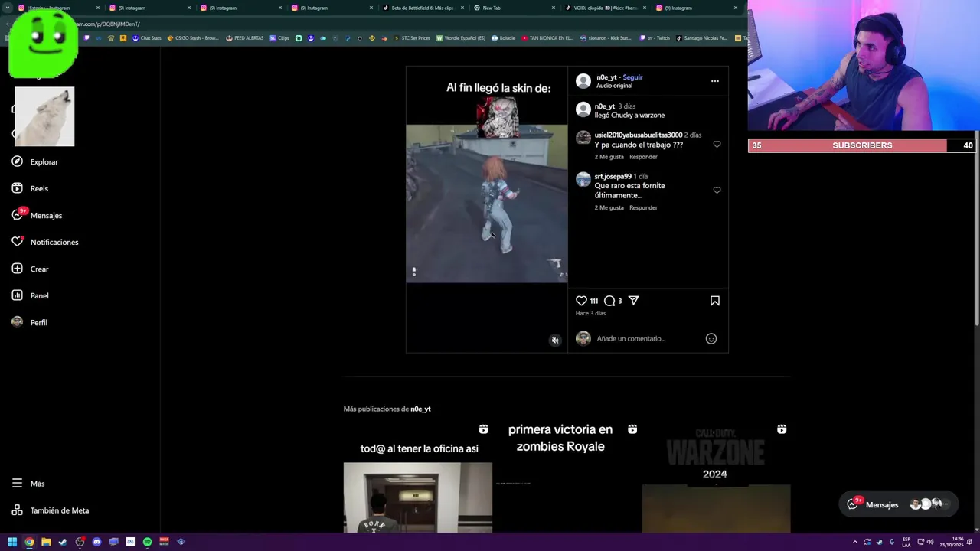Open Discord from the taskbar

(96, 542)
